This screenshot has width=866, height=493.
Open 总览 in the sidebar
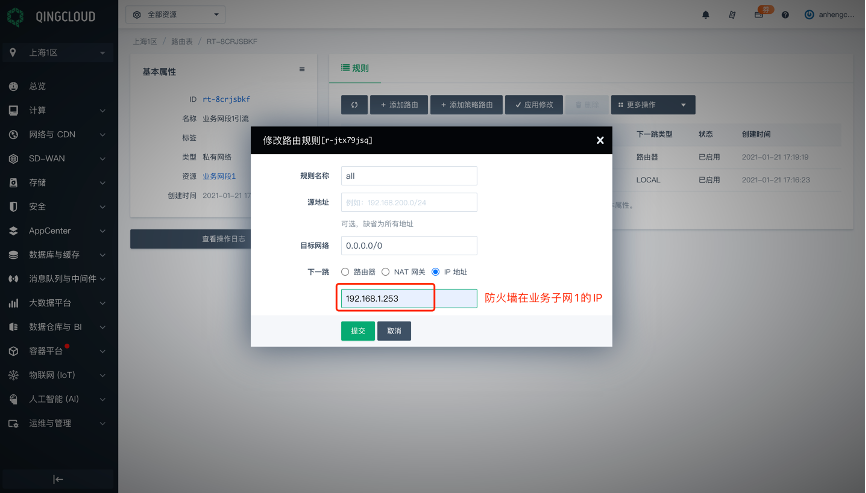[37, 86]
